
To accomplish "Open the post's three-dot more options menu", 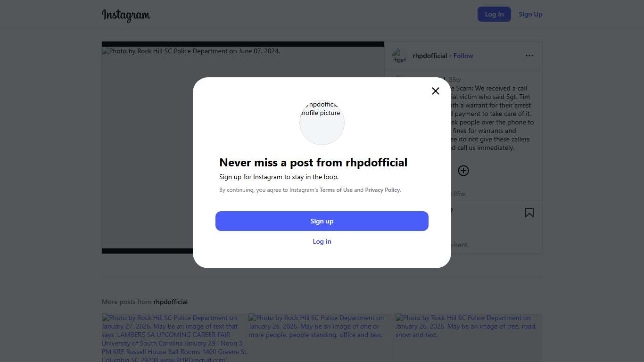I will (529, 56).
